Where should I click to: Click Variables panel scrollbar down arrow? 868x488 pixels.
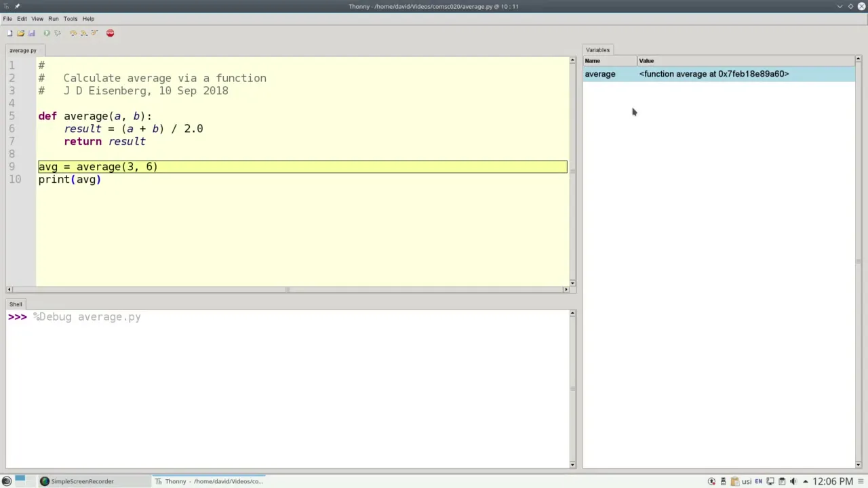(x=858, y=464)
